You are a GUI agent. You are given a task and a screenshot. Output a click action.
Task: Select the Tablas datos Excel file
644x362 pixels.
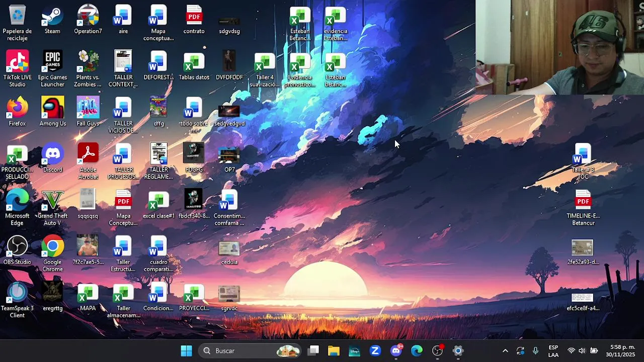[x=194, y=66]
